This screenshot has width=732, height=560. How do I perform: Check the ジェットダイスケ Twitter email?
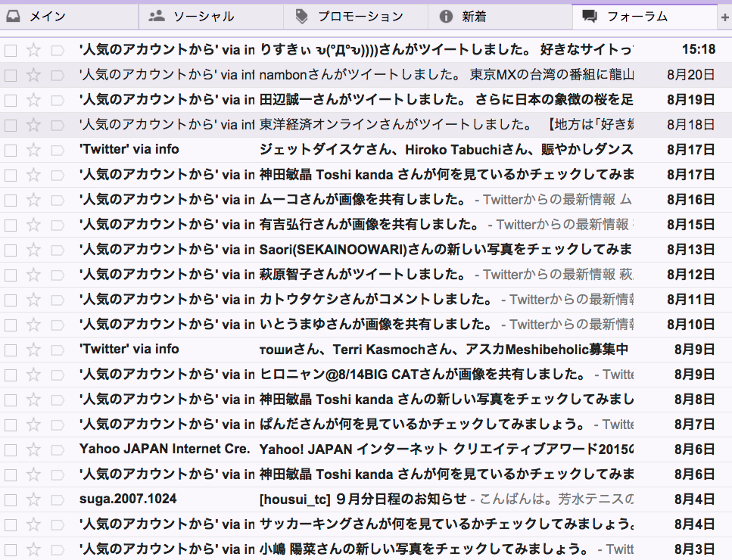(11, 150)
